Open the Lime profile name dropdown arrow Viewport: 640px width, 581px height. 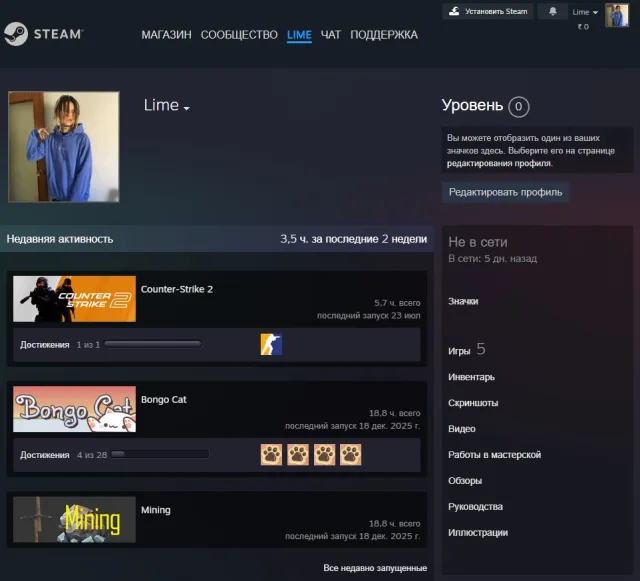(187, 108)
